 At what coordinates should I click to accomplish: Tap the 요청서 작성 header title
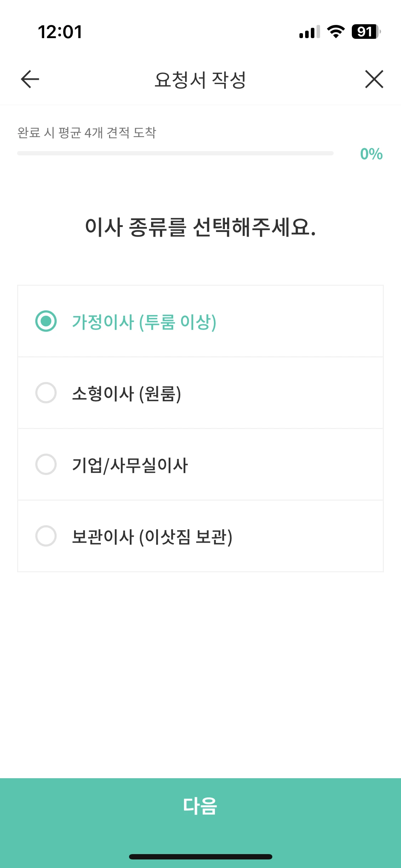click(200, 79)
